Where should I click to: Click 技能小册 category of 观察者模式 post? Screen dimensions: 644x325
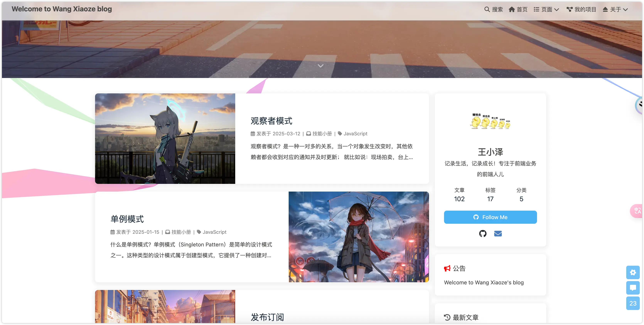(x=322, y=134)
